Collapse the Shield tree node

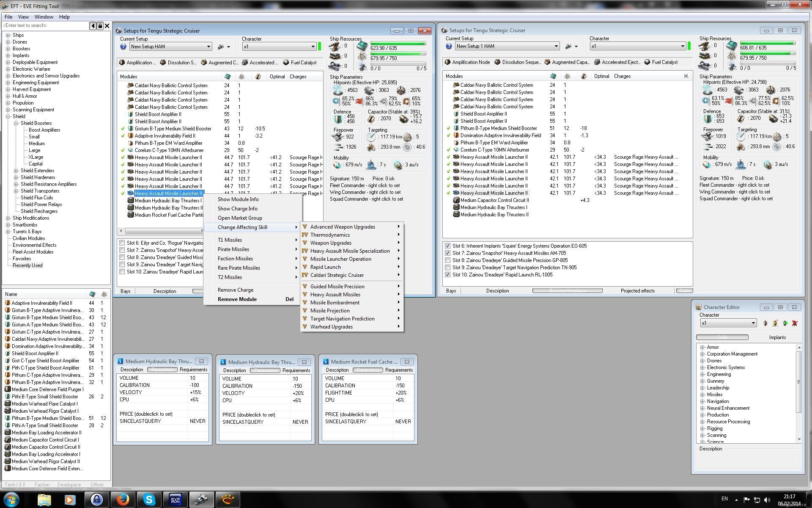[8, 116]
